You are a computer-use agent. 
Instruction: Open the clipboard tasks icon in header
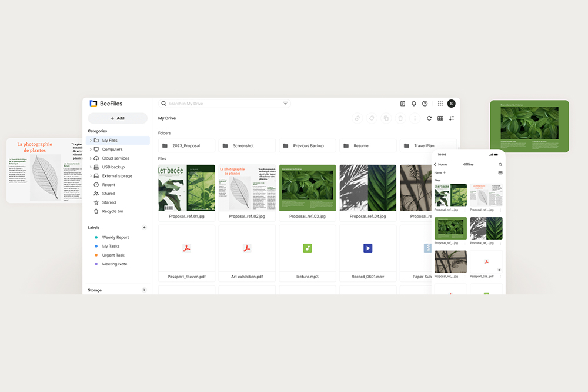point(402,104)
